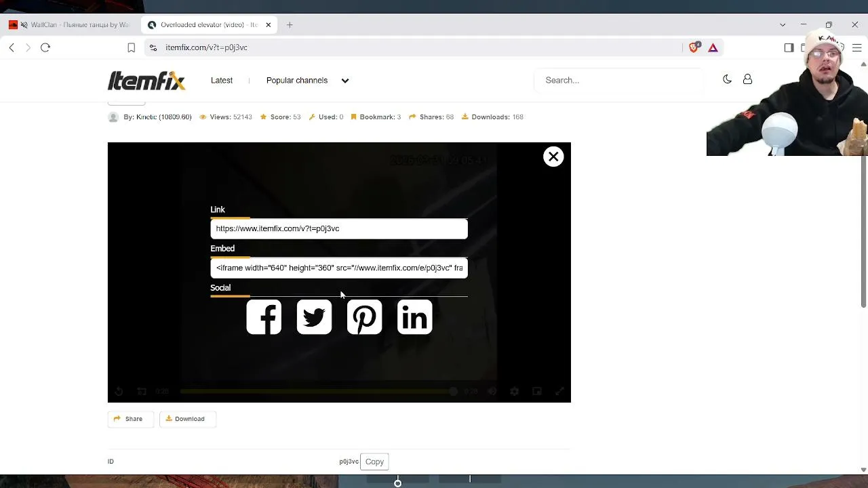
Task: Open the Brave Shields icon
Action: coord(694,47)
